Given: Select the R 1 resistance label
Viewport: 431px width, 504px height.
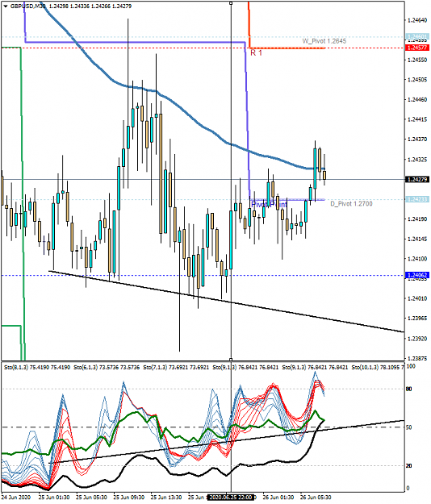Looking at the screenshot, I should click(x=256, y=53).
